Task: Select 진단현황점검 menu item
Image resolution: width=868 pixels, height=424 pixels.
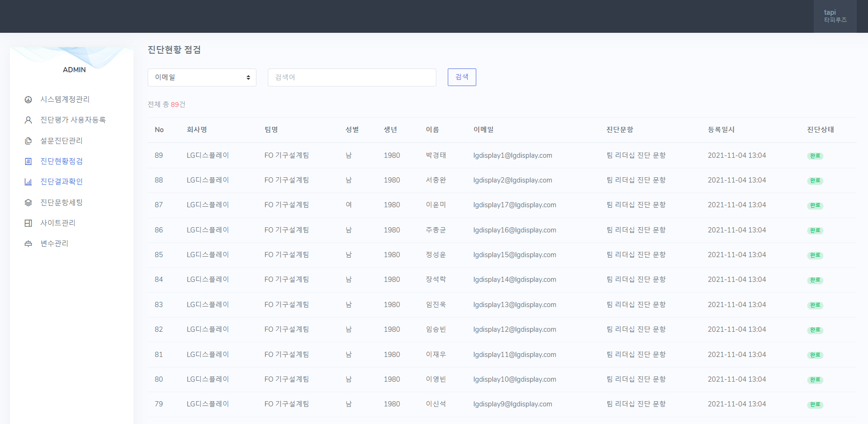Action: tap(61, 161)
